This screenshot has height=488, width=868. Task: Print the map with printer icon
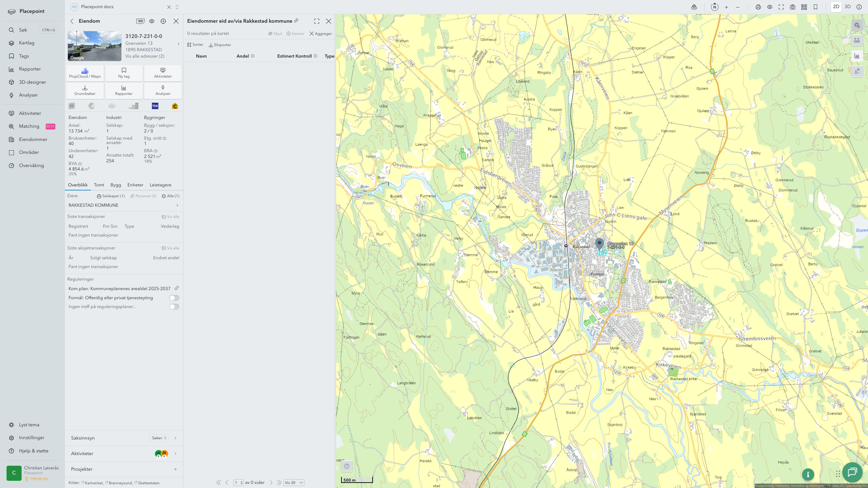coord(758,7)
